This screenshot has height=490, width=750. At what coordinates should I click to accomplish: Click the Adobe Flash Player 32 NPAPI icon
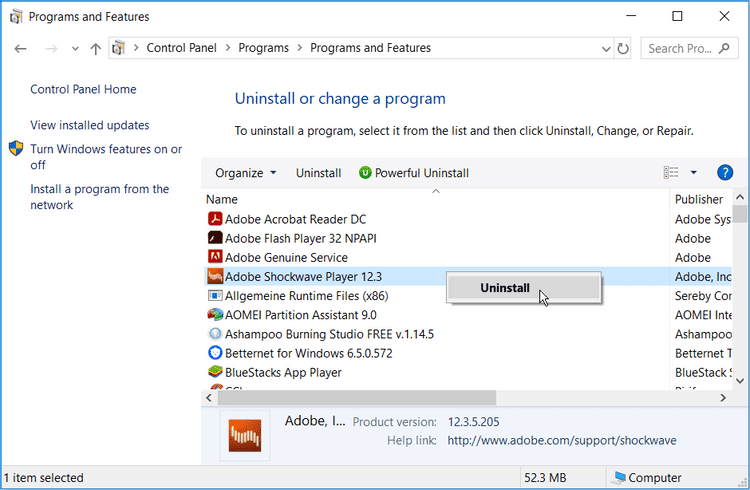(215, 238)
